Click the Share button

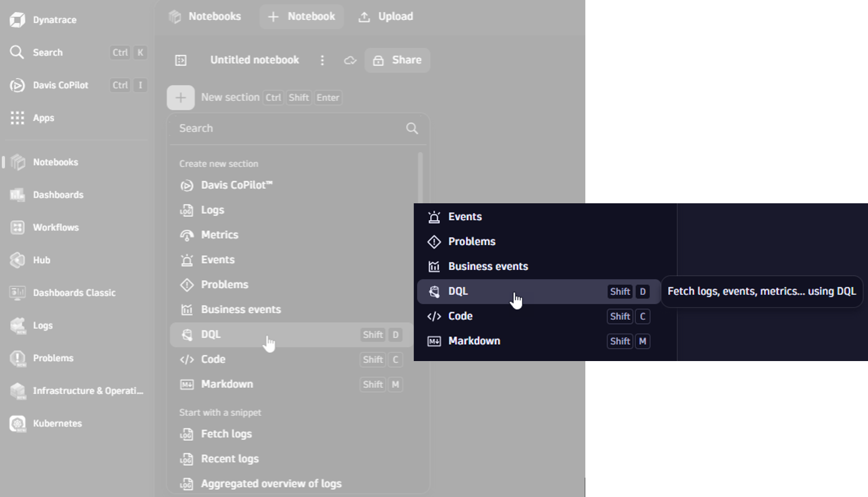(x=397, y=60)
